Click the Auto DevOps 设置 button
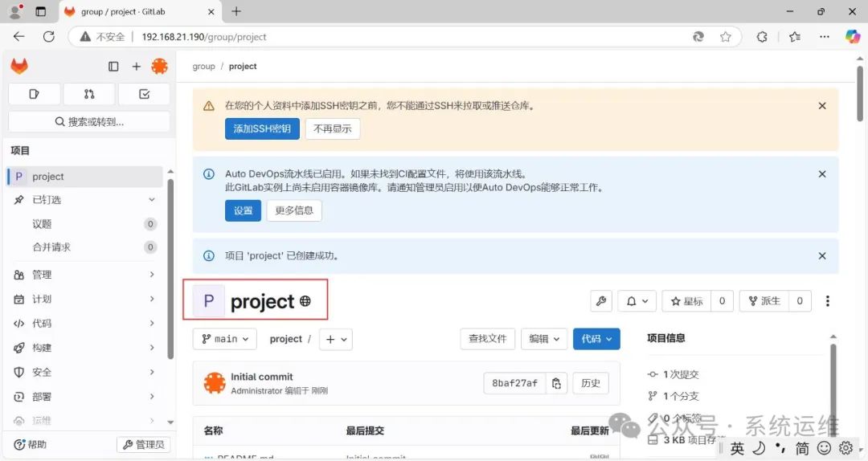 [x=243, y=210]
